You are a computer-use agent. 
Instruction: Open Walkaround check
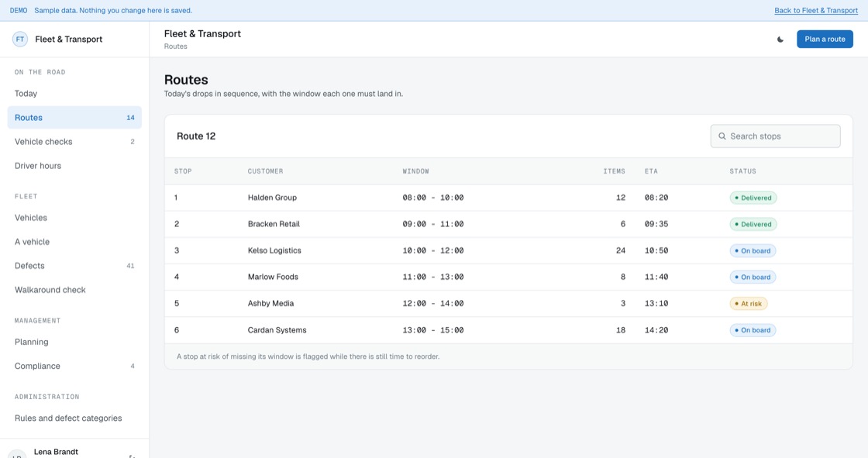click(74, 290)
